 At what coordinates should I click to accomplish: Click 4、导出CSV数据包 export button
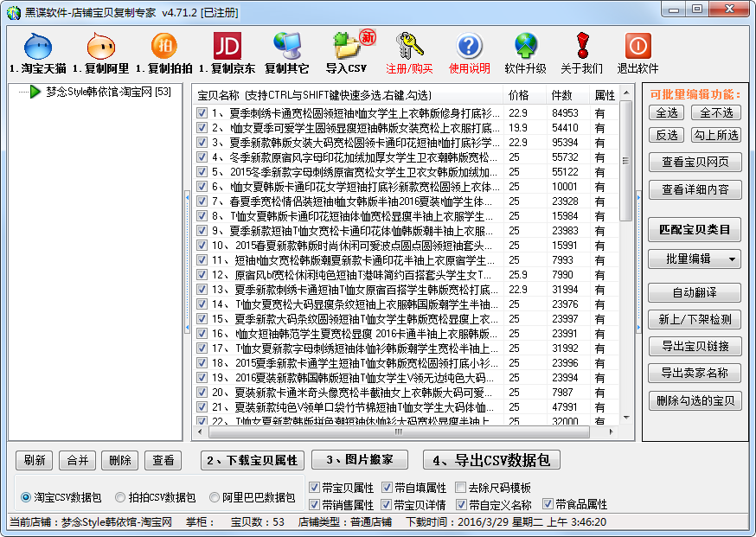pos(492,460)
